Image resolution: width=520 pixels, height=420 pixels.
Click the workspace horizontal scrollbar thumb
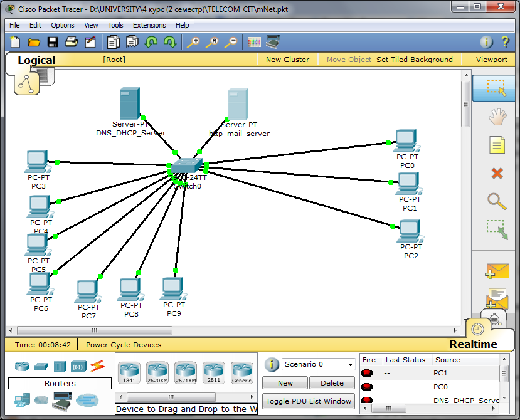(95, 330)
